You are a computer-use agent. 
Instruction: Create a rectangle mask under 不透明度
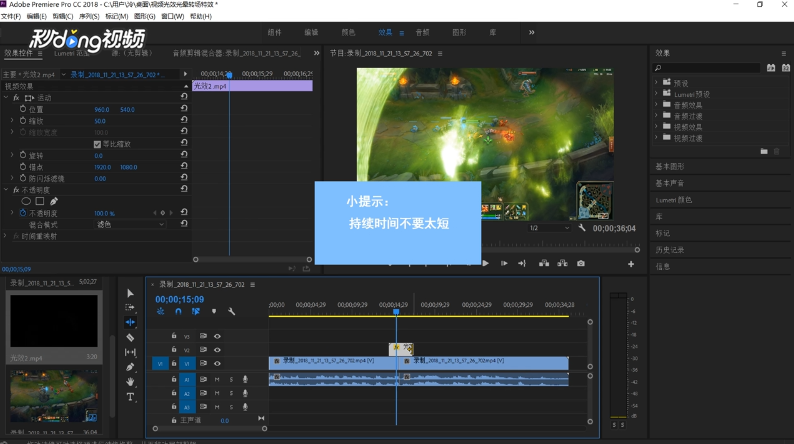tap(39, 201)
